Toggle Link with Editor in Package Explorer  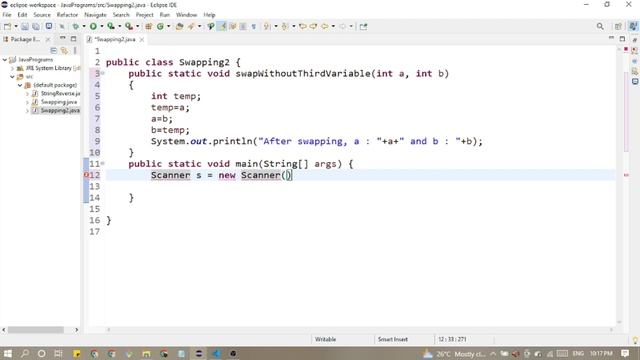click(x=64, y=51)
